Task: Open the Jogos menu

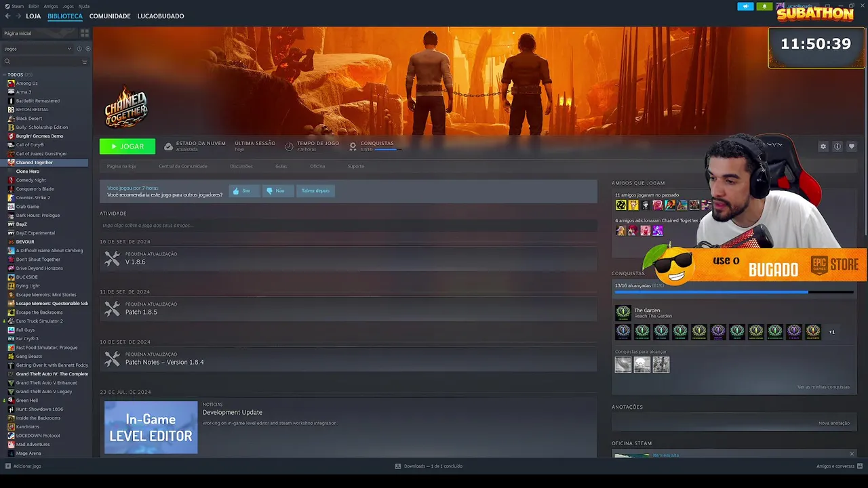Action: click(68, 6)
